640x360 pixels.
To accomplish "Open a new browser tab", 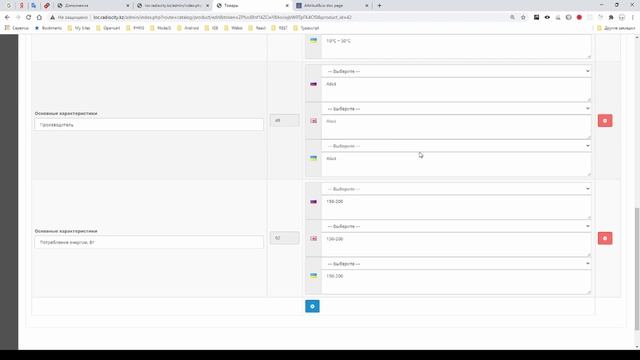I will [x=379, y=6].
